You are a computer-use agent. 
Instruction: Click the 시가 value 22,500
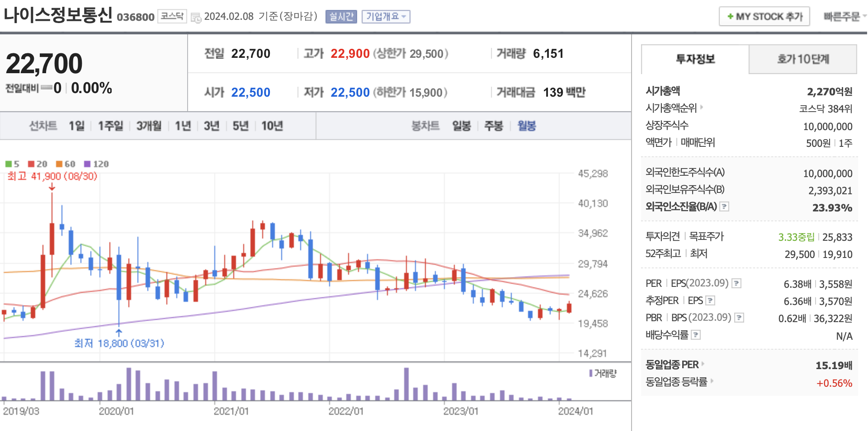coord(250,93)
